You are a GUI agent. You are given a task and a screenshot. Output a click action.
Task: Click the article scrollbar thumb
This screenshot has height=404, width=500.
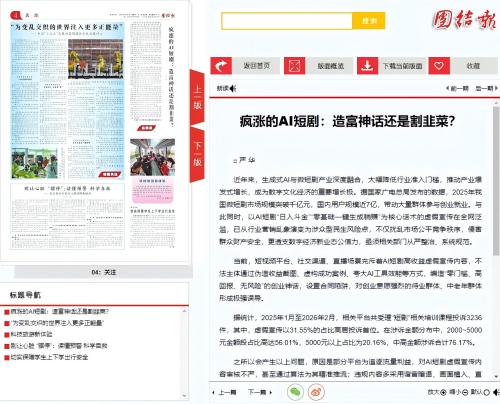(x=496, y=181)
